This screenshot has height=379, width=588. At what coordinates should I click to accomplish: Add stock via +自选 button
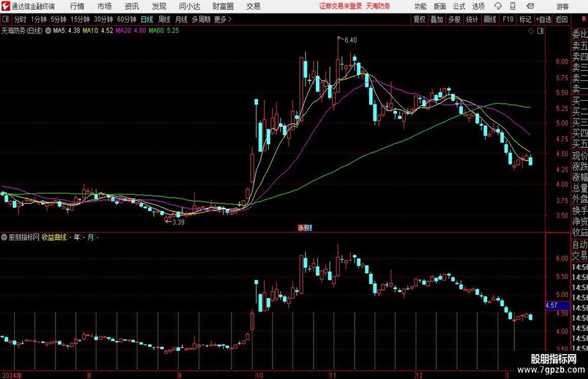point(544,19)
